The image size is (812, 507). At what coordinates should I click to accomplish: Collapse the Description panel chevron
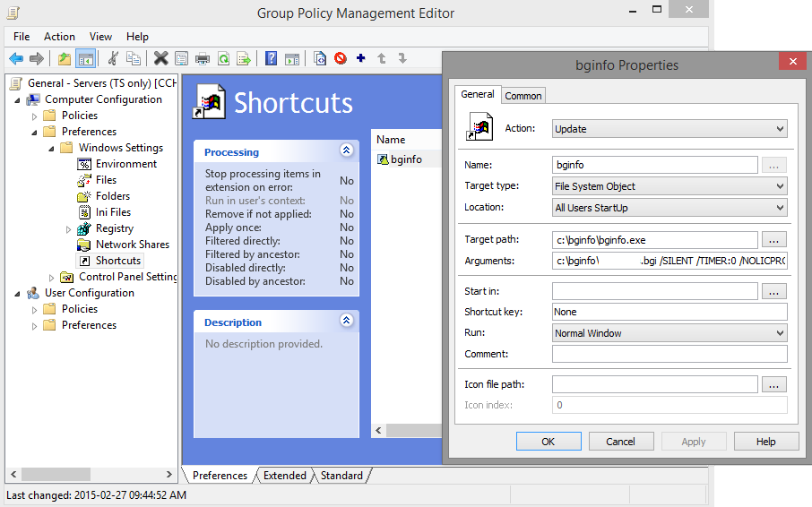(347, 321)
